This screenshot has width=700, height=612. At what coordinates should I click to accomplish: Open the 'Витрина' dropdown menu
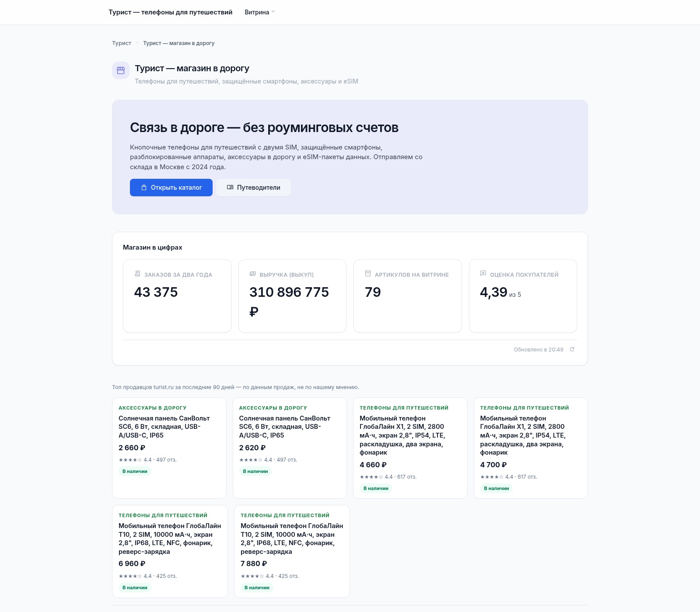click(x=260, y=12)
